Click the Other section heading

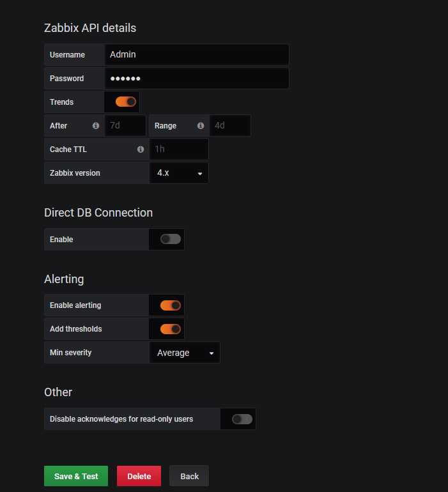[x=58, y=392]
